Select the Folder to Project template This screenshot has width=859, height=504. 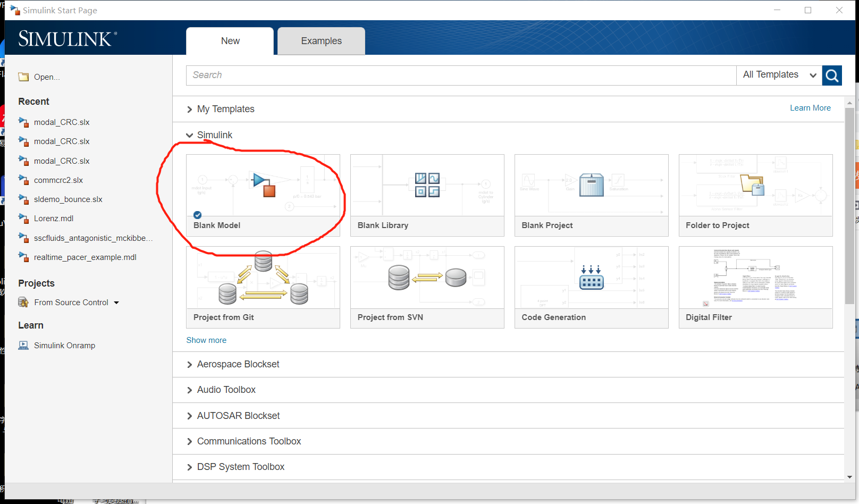coord(756,195)
